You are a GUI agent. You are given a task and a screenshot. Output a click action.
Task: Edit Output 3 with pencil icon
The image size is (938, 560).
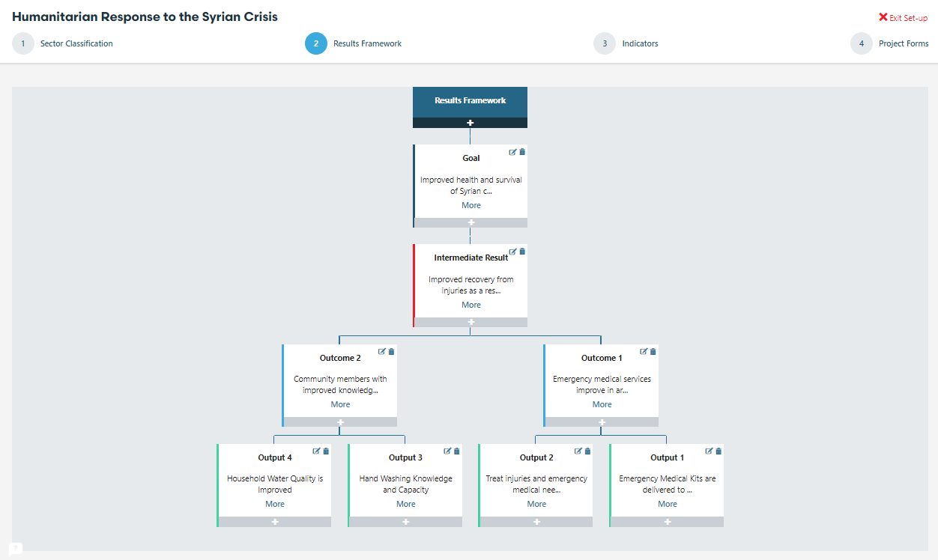[x=447, y=451]
